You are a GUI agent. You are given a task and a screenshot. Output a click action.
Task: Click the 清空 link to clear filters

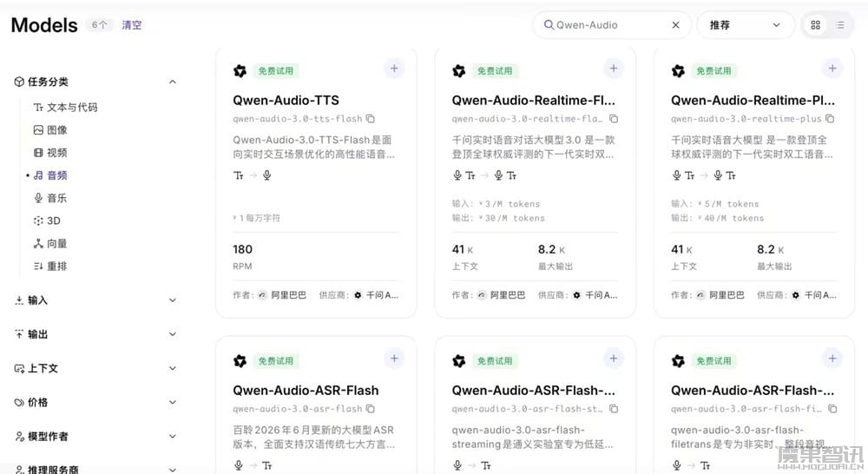tap(132, 25)
